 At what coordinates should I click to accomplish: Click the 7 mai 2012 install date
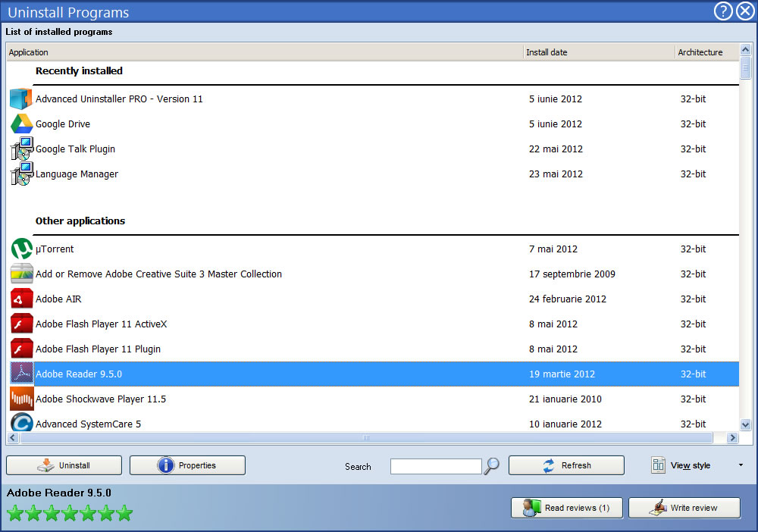coord(553,249)
